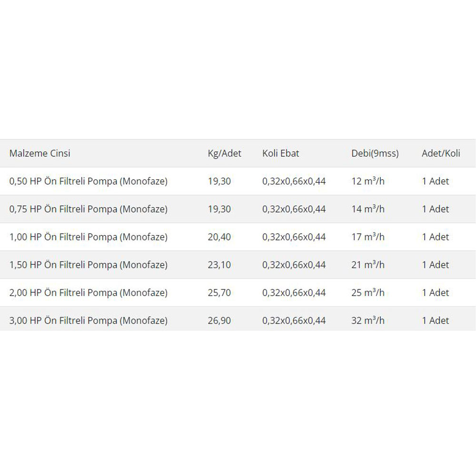
Task: Select the 17 m³/h flow rate value
Action: (368, 237)
